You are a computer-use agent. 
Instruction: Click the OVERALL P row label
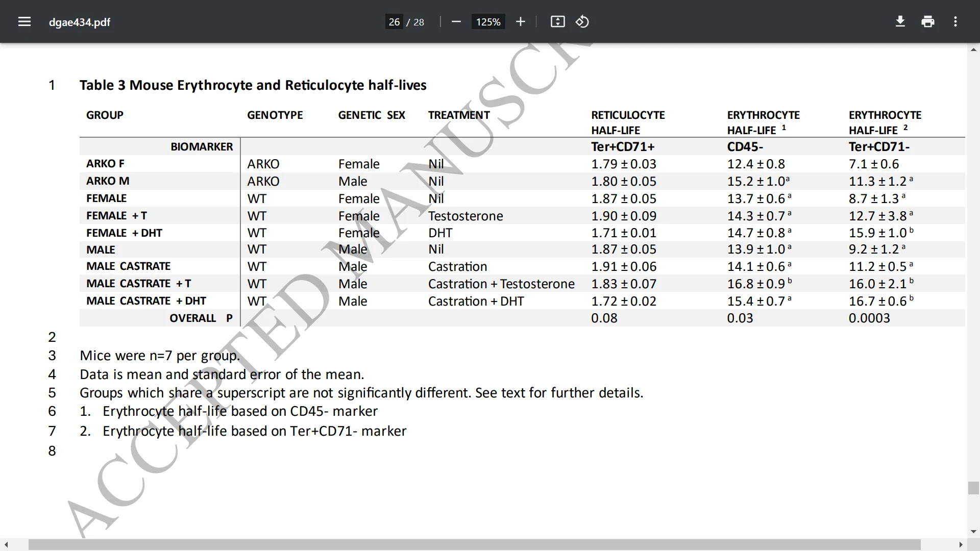tap(201, 318)
